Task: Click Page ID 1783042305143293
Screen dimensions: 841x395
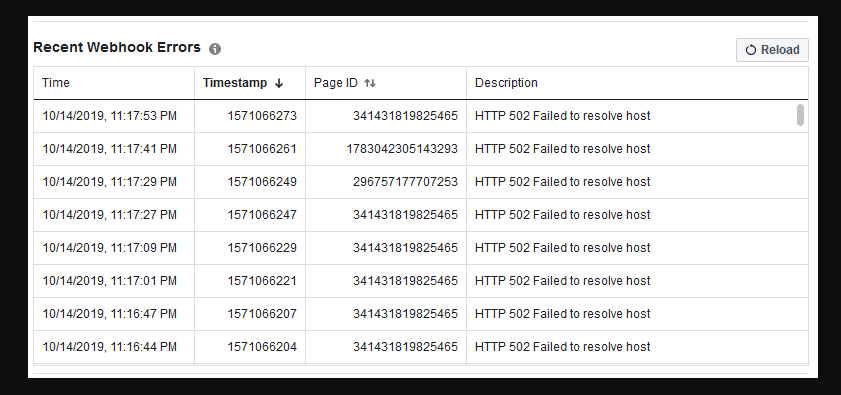Action: pyautogui.click(x=402, y=149)
